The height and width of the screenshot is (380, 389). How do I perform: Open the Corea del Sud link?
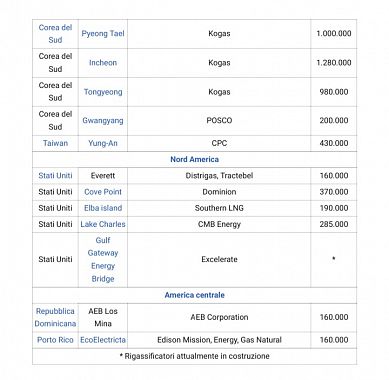pyautogui.click(x=55, y=34)
